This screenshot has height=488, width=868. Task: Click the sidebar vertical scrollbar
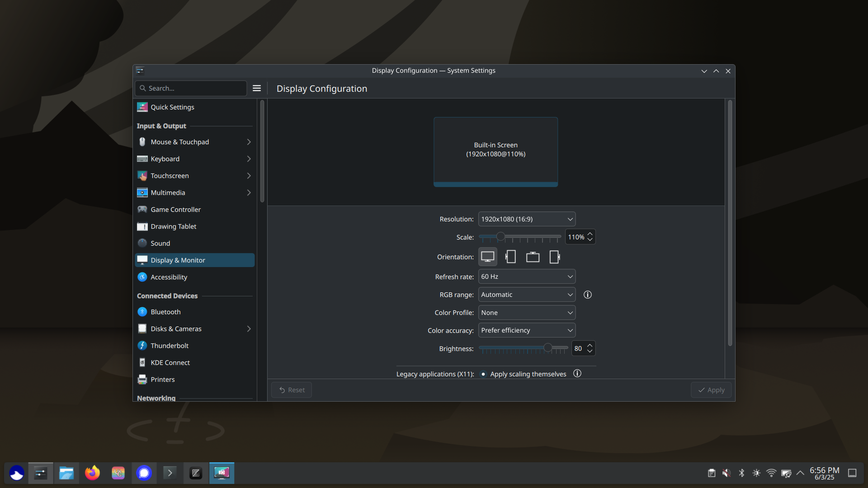pyautogui.click(x=262, y=151)
